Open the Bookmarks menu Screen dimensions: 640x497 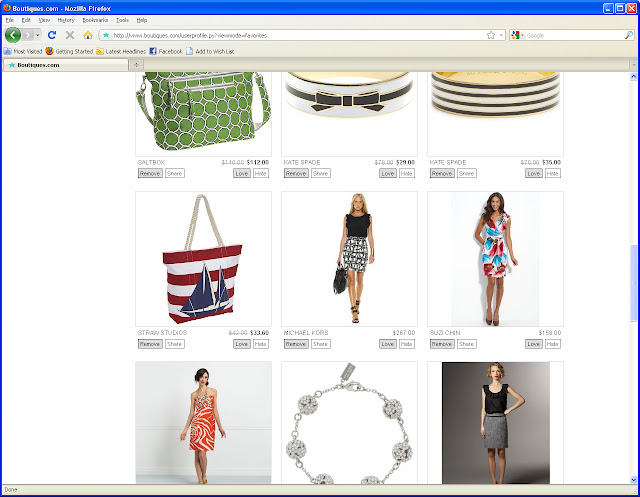click(x=95, y=20)
